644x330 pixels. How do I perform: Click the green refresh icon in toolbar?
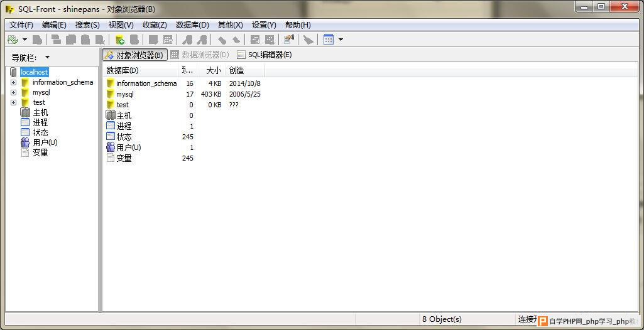coord(13,40)
